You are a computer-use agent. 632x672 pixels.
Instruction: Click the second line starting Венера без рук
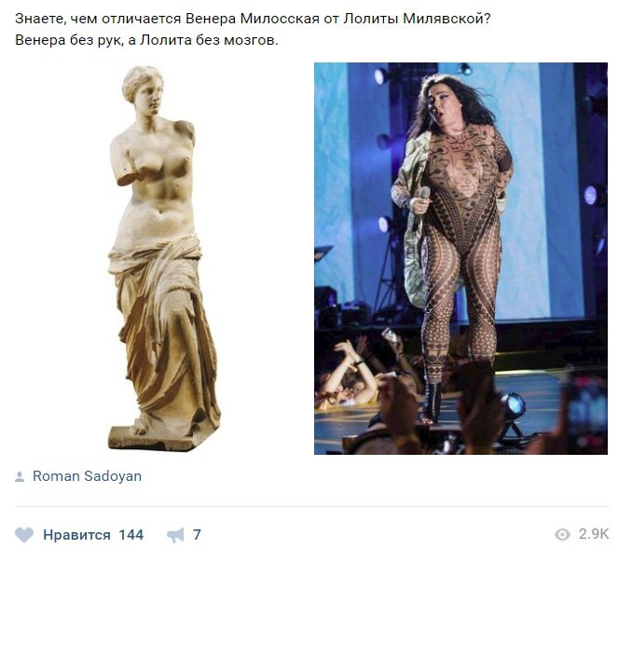pos(146,40)
